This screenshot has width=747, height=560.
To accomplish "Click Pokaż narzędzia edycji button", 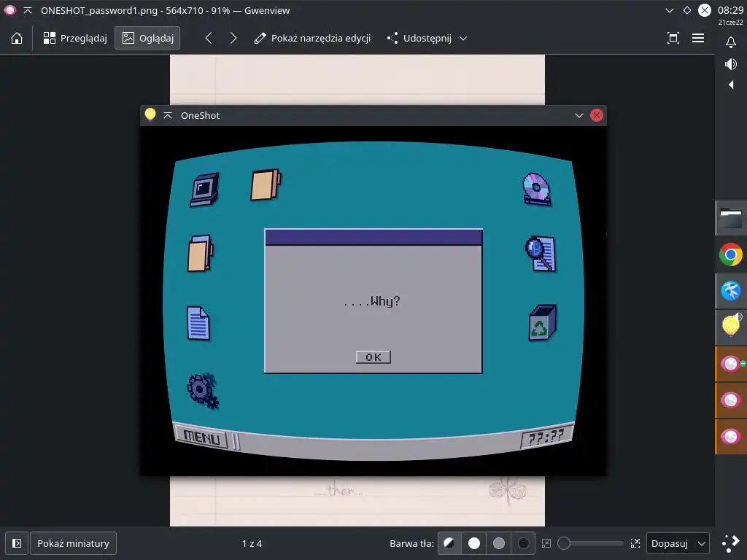I will 312,38.
